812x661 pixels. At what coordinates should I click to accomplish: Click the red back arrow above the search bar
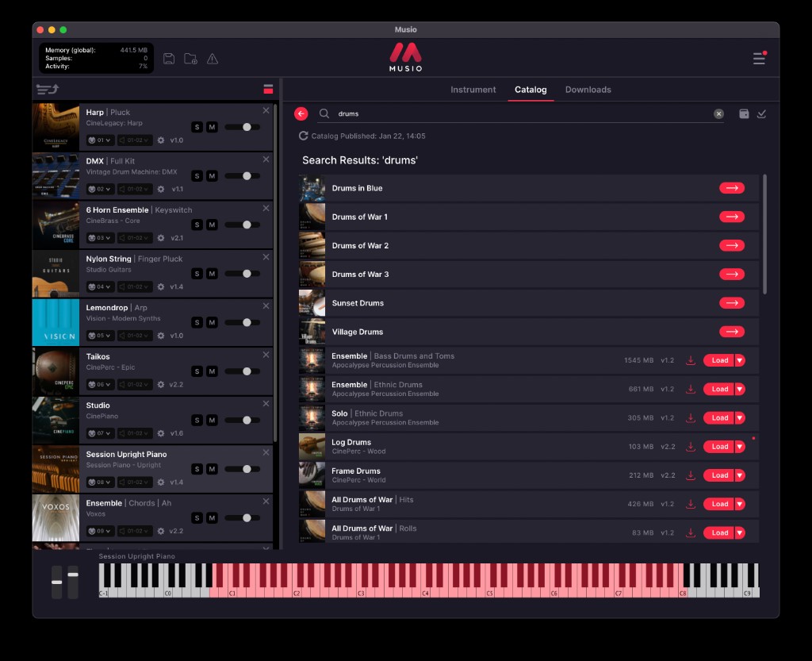pos(301,113)
